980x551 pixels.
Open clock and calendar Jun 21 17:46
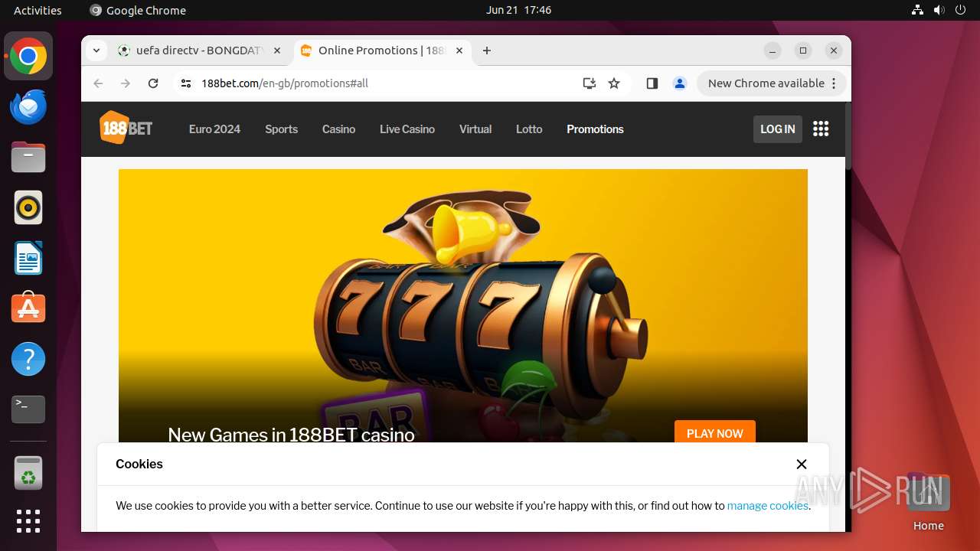(518, 10)
